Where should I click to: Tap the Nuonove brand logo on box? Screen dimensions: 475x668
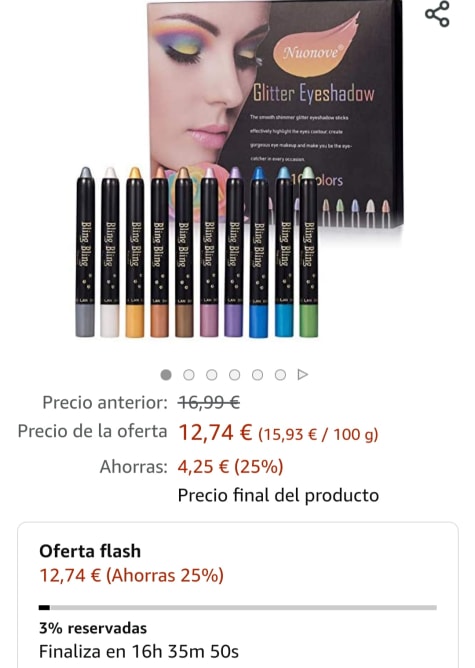[312, 52]
